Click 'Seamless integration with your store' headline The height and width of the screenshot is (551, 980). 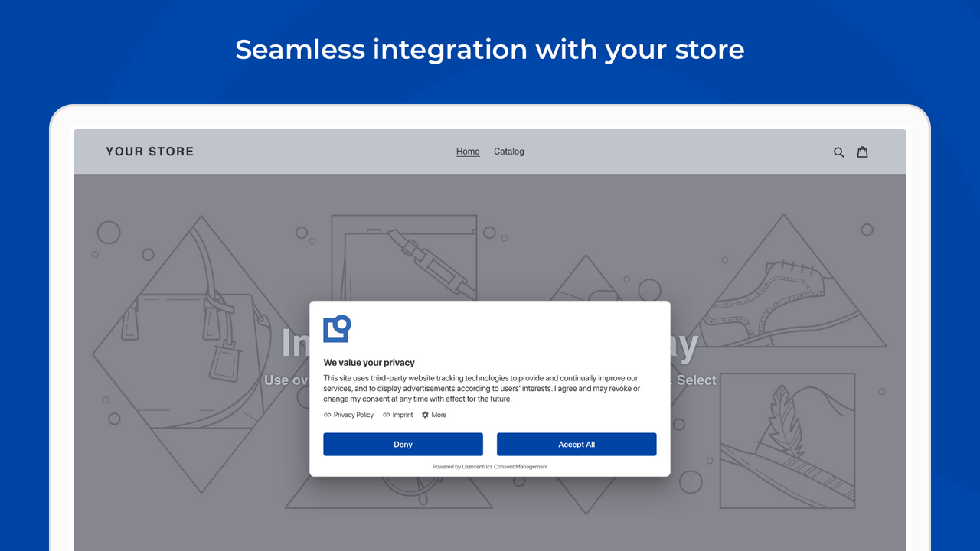click(490, 50)
